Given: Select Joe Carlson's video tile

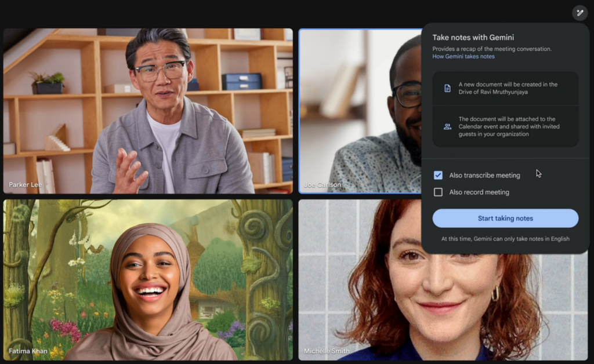Looking at the screenshot, I should tap(360, 110).
